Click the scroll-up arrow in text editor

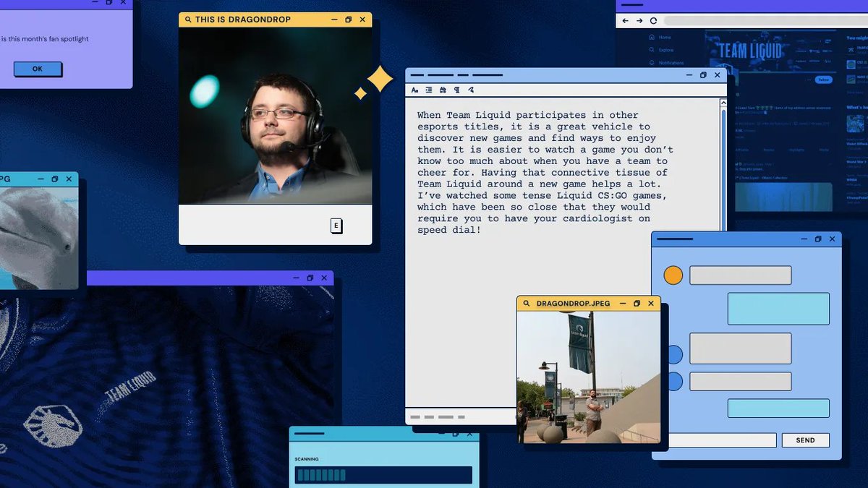(723, 103)
